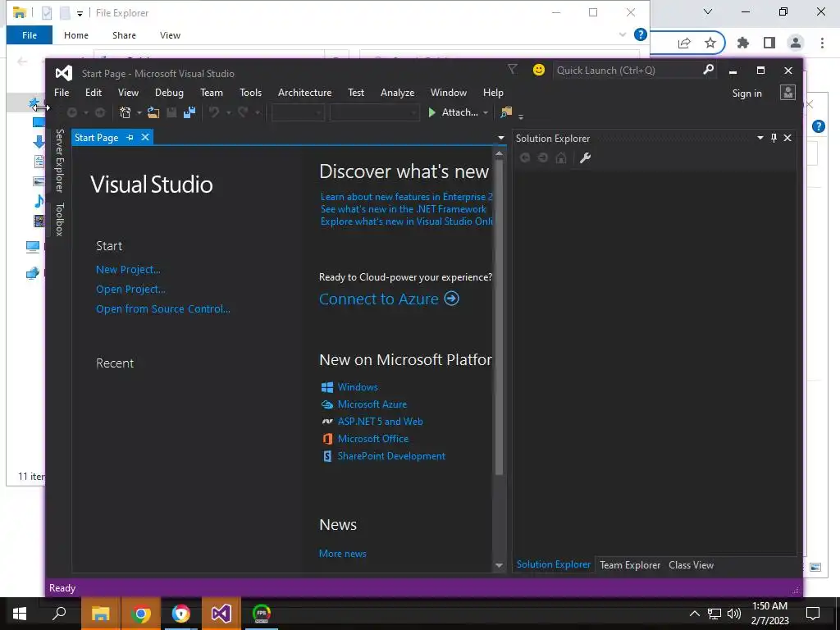Switch to the Team Explorer tab
The width and height of the screenshot is (840, 630).
[x=630, y=565]
